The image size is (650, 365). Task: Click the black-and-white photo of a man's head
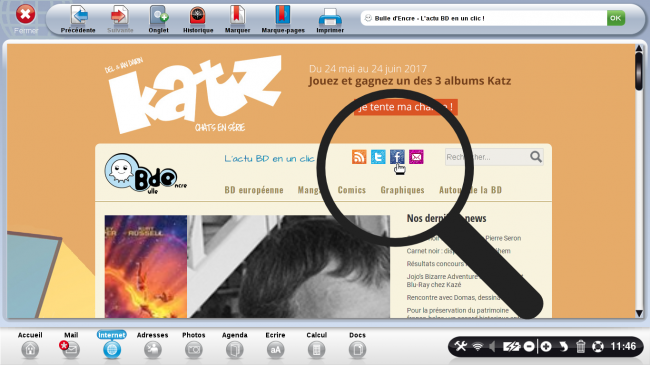pos(289,267)
